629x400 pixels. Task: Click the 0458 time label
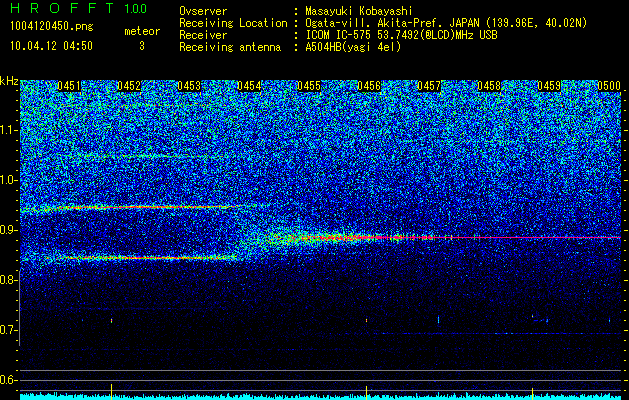(489, 86)
